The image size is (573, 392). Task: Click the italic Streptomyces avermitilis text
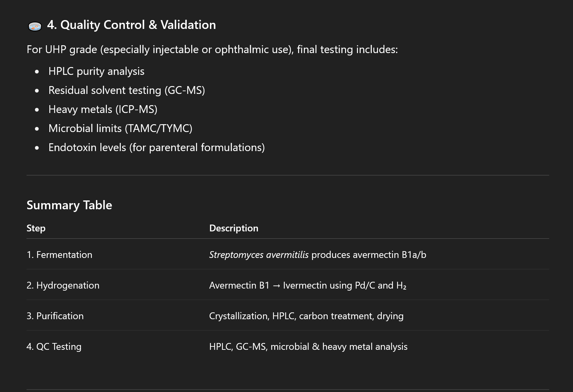coord(259,255)
